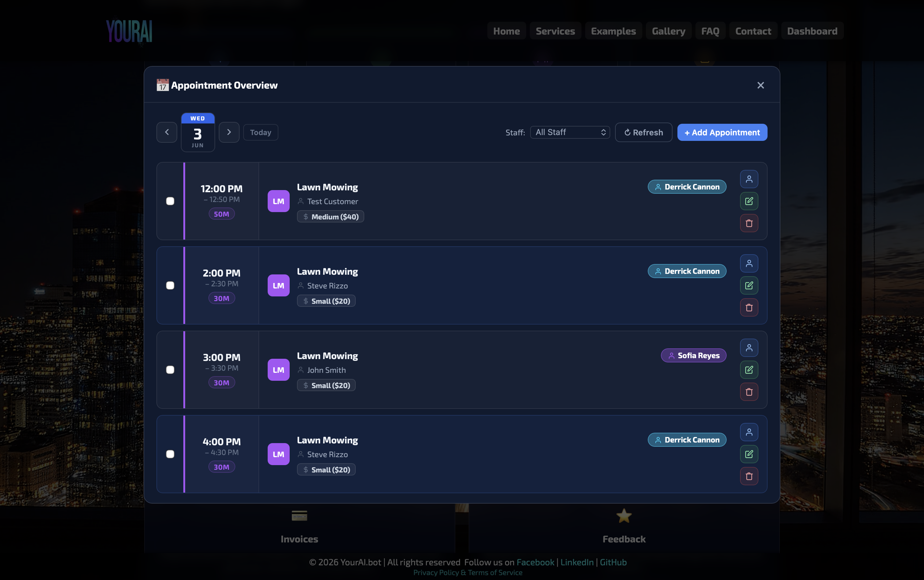Screen dimensions: 924x580
Task: Edit the 3:00 PM John Smith appointment
Action: [x=749, y=370]
